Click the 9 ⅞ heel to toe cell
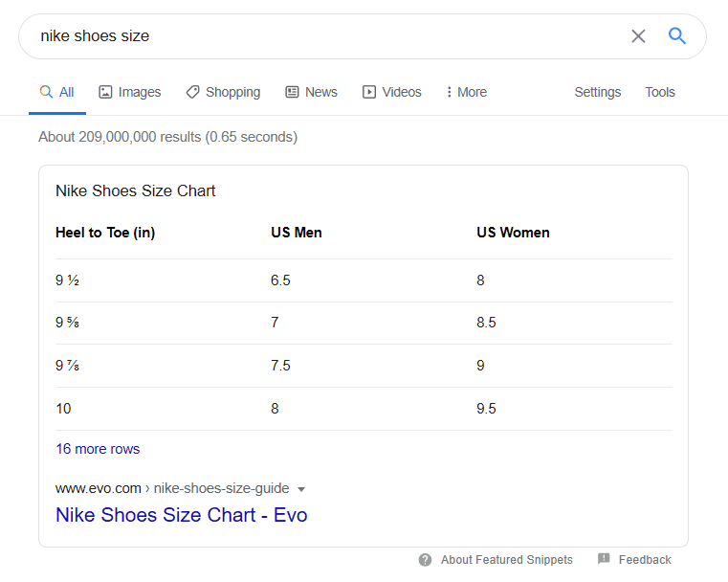728x582 pixels. (x=67, y=366)
